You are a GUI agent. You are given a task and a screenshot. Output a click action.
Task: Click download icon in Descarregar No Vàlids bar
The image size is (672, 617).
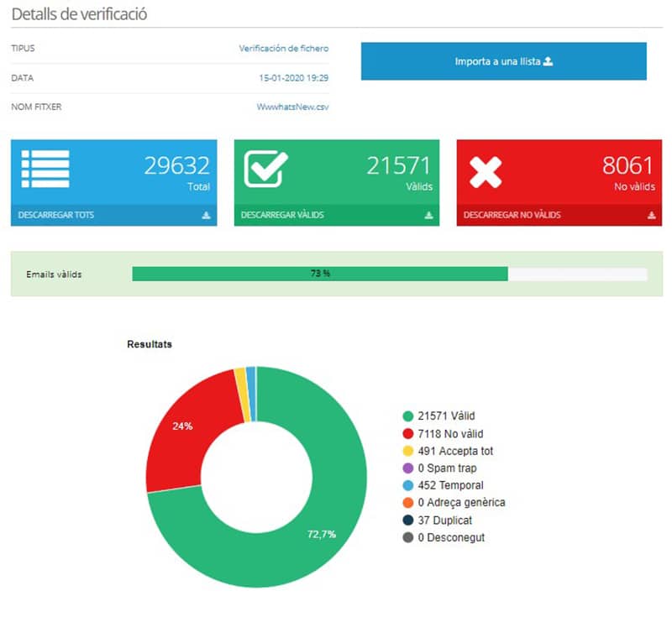click(x=652, y=215)
